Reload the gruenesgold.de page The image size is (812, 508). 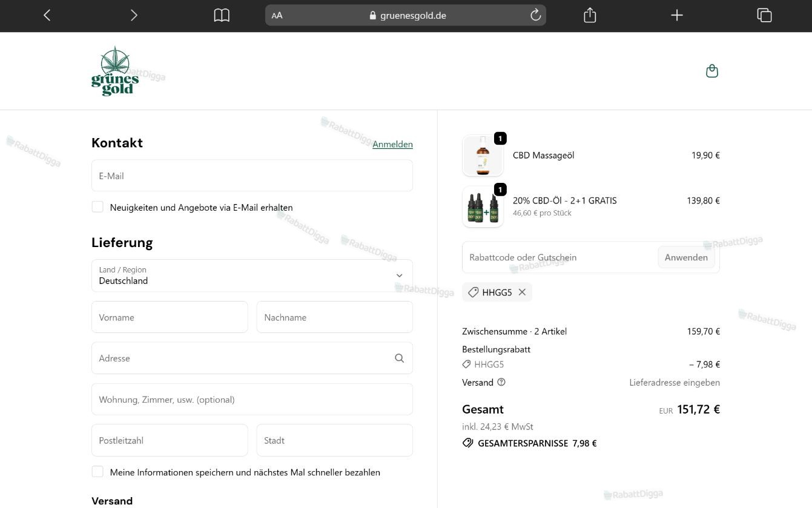coord(535,15)
